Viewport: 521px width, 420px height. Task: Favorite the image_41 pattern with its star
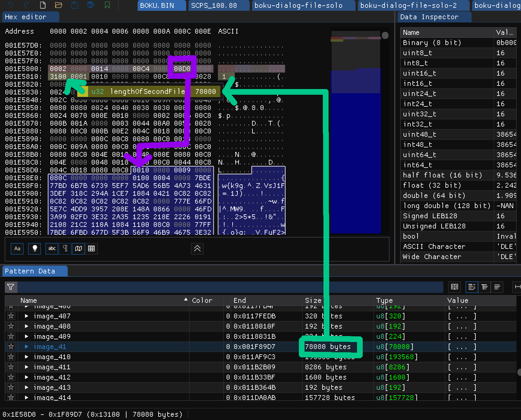(x=11, y=347)
